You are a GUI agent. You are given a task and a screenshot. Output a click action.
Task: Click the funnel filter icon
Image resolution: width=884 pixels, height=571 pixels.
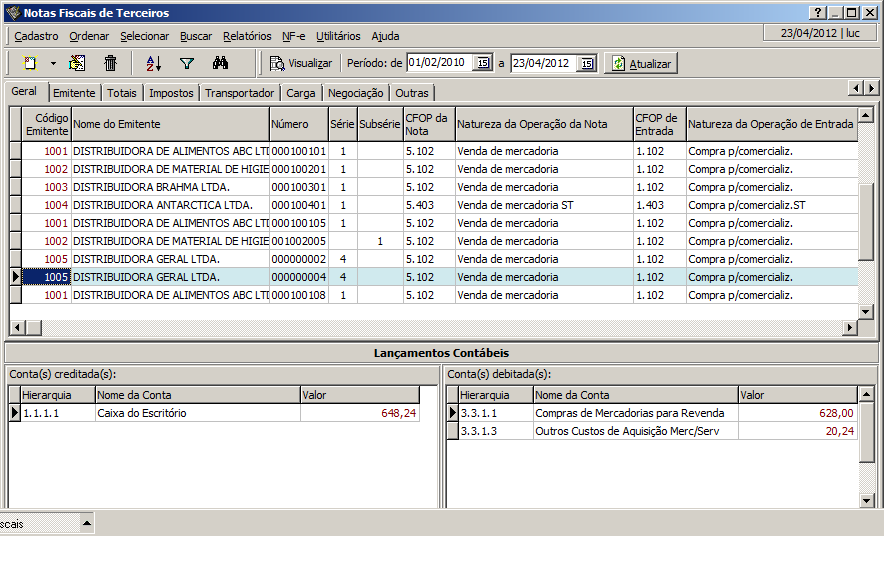[186, 63]
